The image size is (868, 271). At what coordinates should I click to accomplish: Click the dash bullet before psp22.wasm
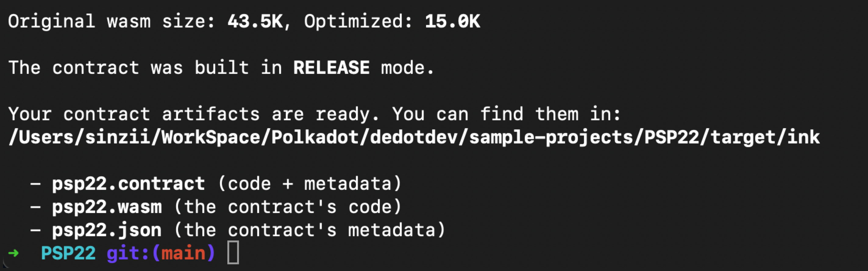[x=35, y=207]
